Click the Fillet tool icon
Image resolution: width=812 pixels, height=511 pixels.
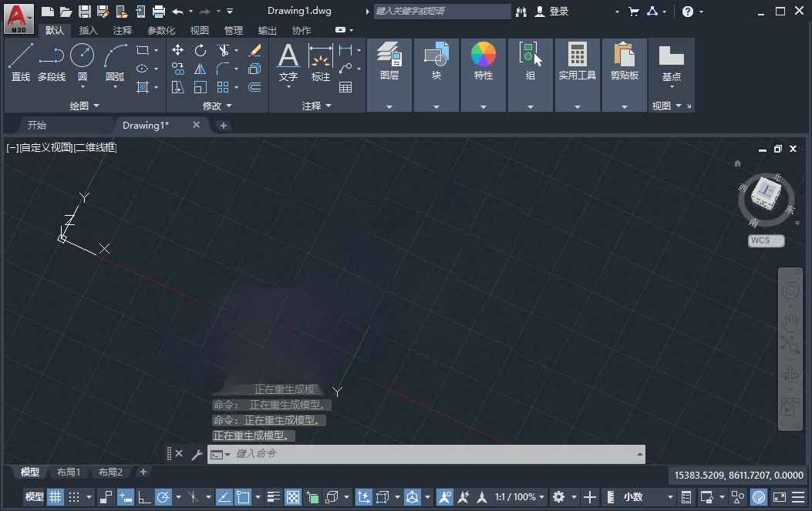[x=223, y=69]
